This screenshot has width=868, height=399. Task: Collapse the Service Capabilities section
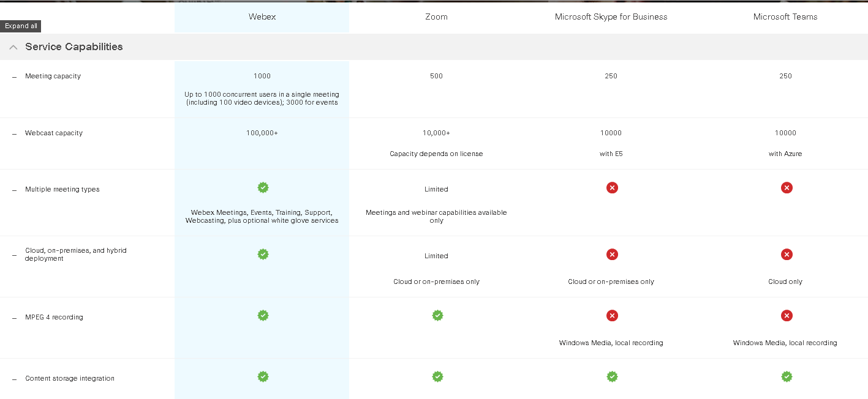(x=13, y=47)
